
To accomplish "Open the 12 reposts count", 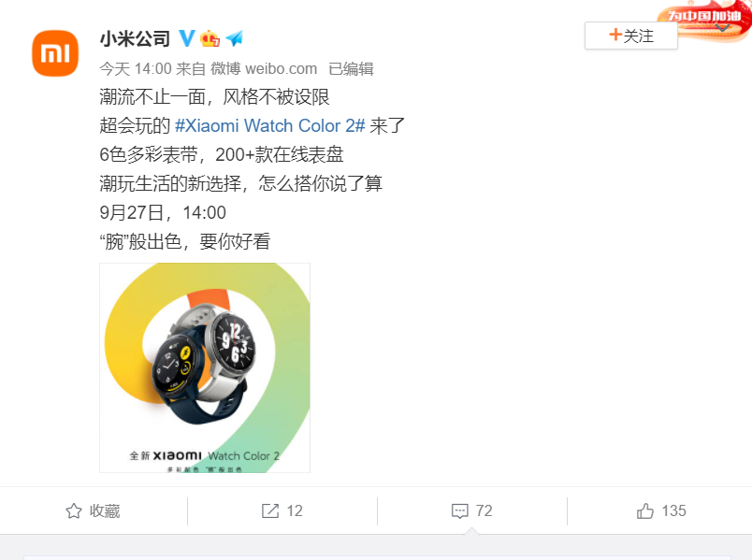I will [295, 511].
